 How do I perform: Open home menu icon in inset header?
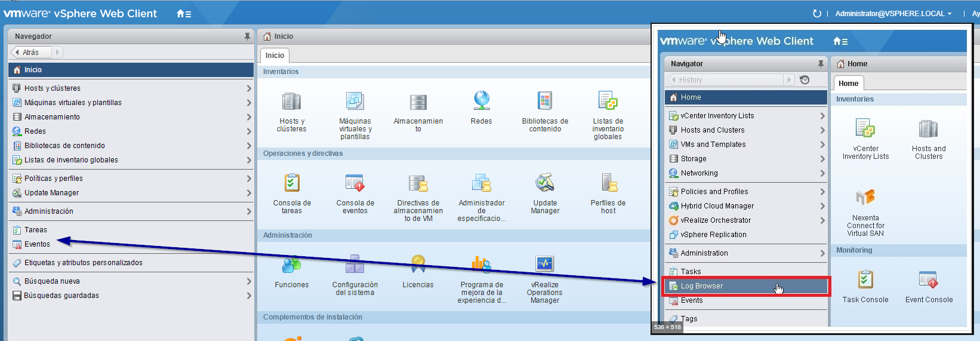coord(840,41)
